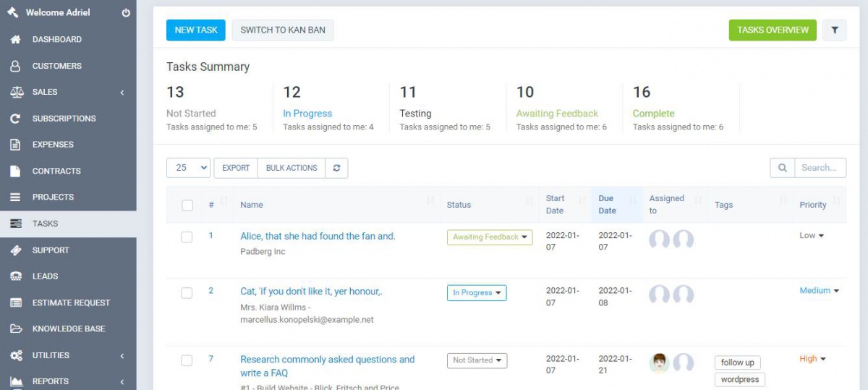The image size is (868, 390).
Task: Go to Projects in the sidebar
Action: pyautogui.click(x=53, y=198)
